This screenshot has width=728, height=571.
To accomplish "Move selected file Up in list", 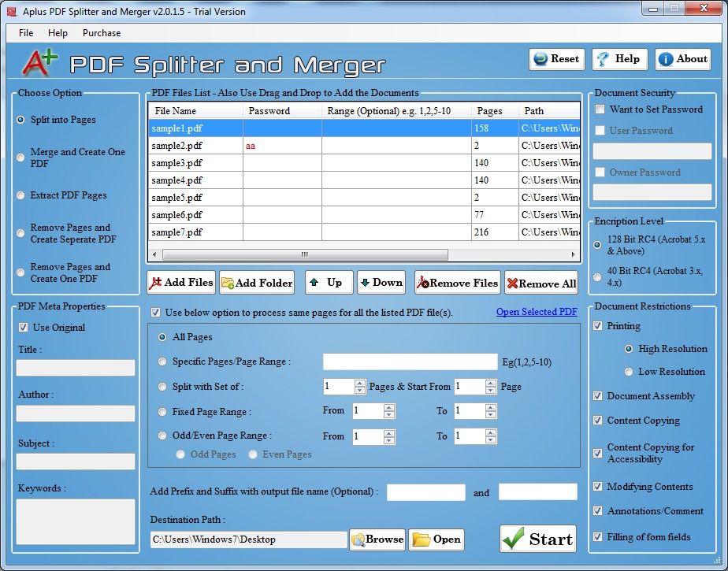I will [329, 283].
